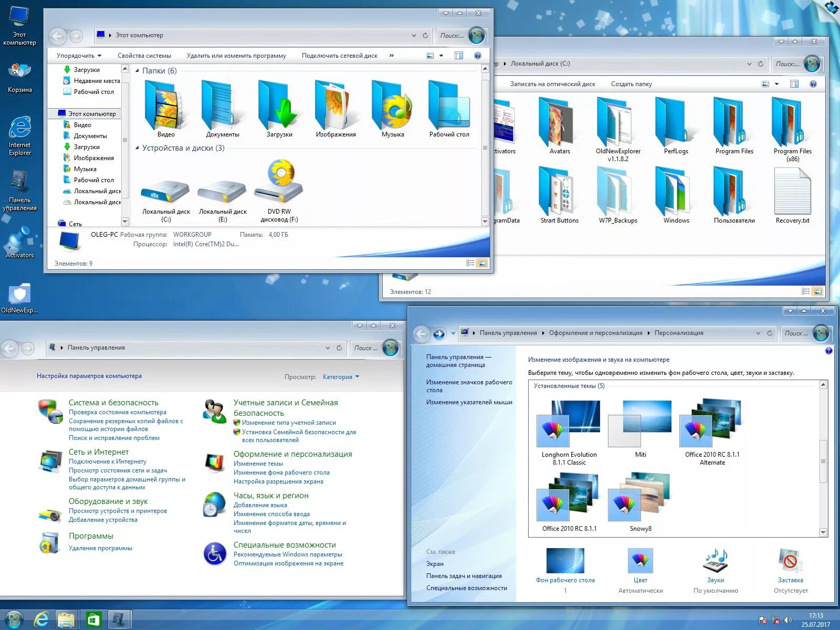
Task: Click Записать на оптический диск
Action: click(553, 84)
